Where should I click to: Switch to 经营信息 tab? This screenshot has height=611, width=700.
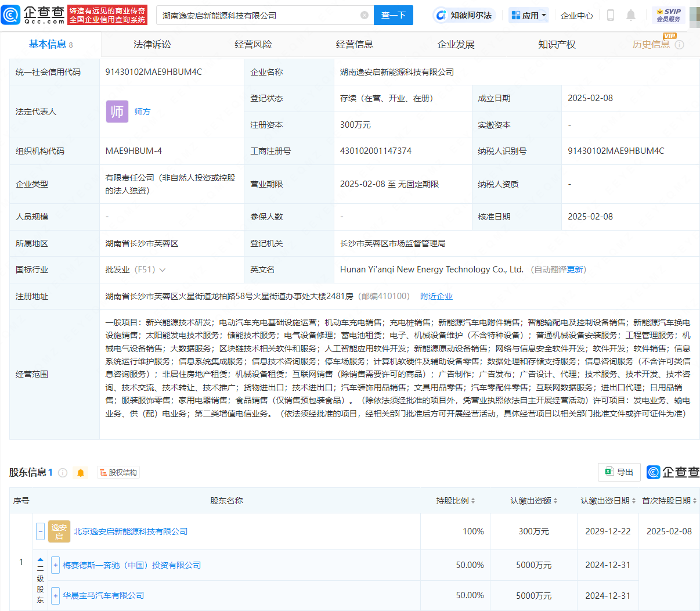point(355,45)
